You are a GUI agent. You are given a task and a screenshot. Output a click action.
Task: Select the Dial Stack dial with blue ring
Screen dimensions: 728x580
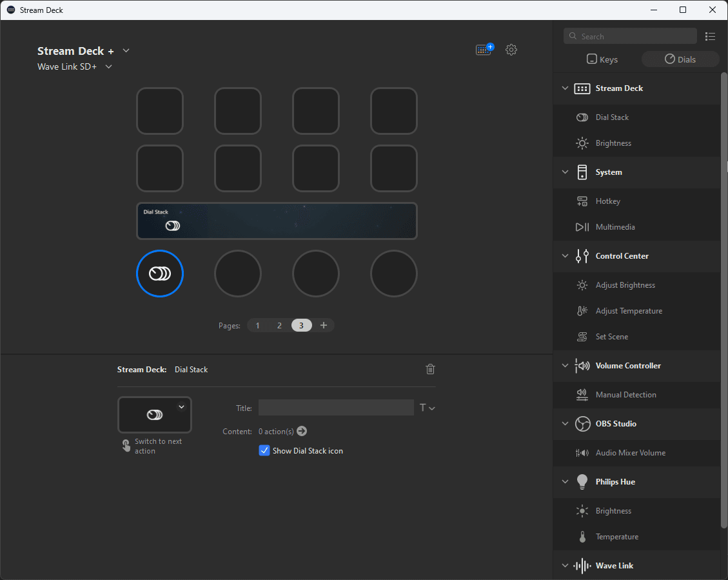tap(160, 274)
